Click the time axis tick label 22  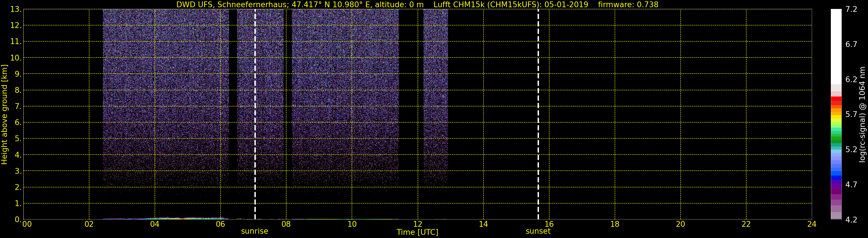(746, 224)
